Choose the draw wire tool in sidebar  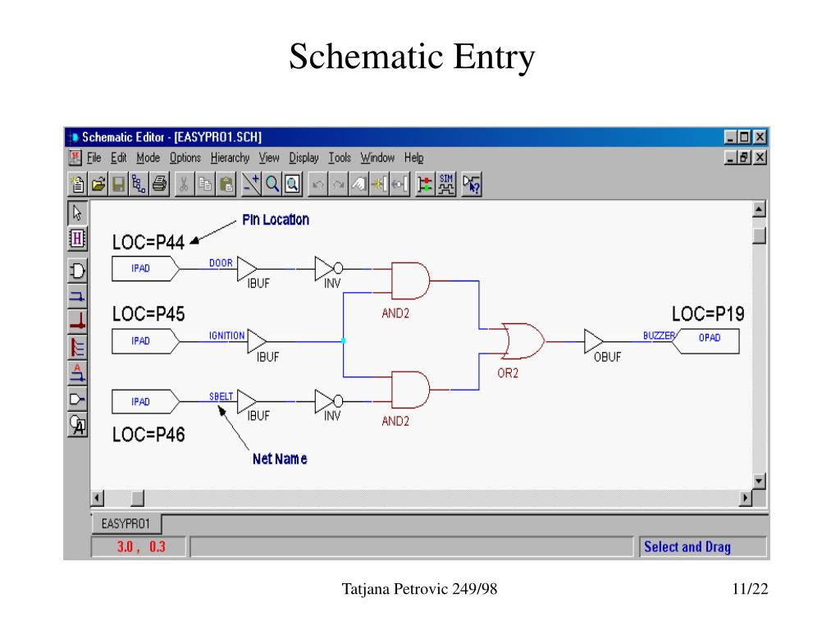tap(77, 296)
